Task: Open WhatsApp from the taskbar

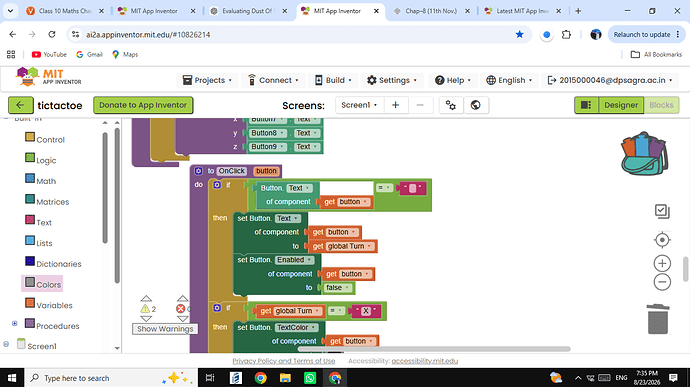Action: pyautogui.click(x=310, y=378)
